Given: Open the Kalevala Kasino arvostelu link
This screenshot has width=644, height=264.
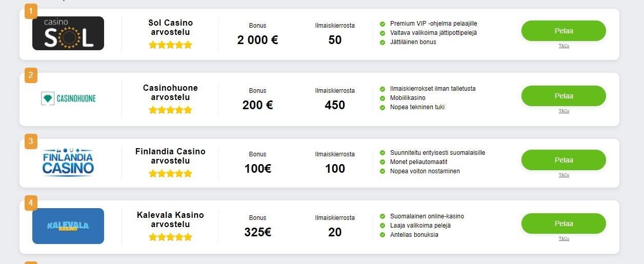Looking at the screenshot, I should pos(170,219).
